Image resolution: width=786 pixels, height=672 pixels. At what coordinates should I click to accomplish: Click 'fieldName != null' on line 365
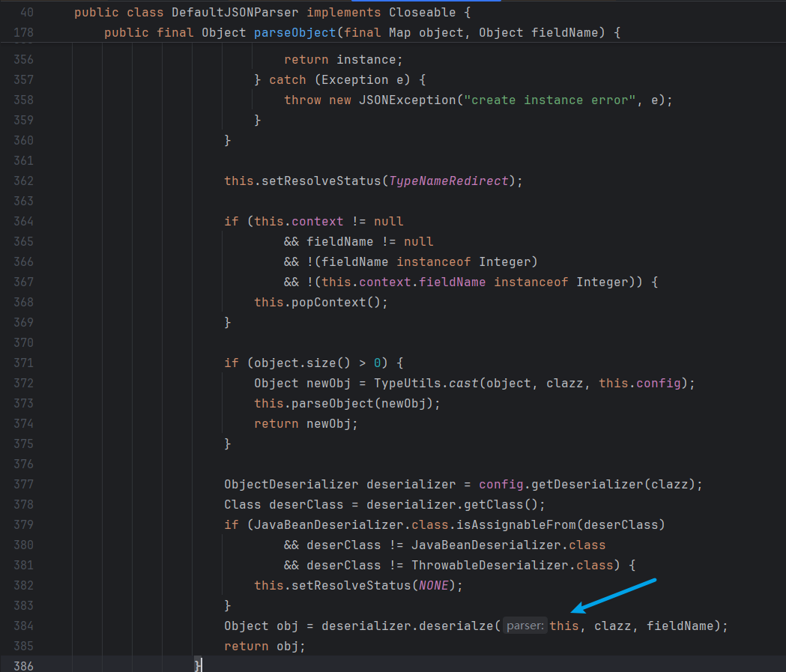coord(370,241)
